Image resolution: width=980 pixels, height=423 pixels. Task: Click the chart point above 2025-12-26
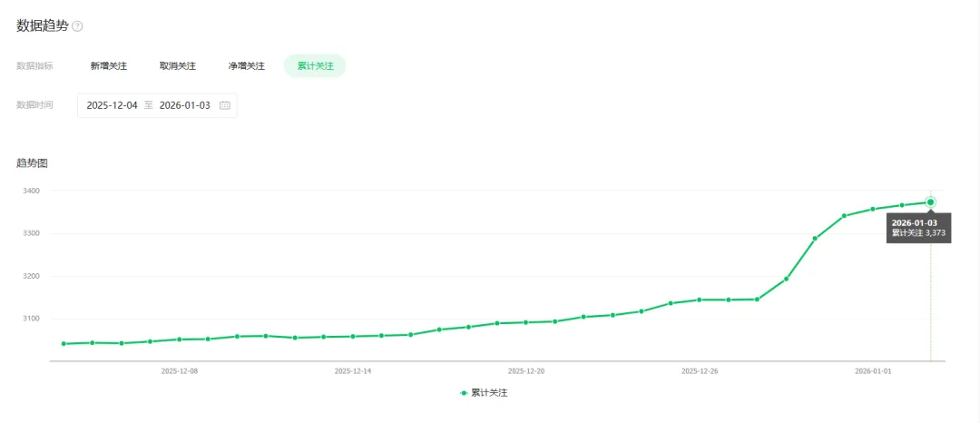[699, 300]
